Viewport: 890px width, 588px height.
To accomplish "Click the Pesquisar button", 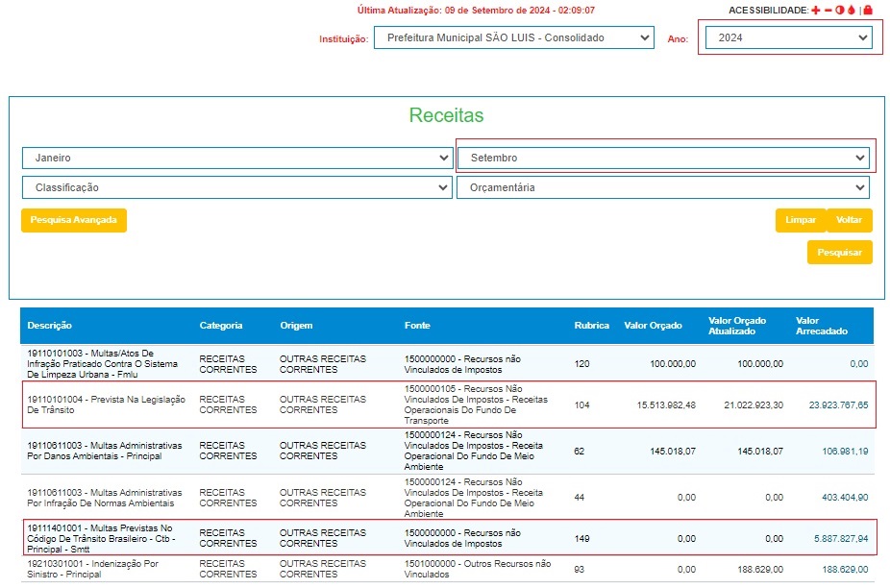I will pyautogui.click(x=840, y=252).
